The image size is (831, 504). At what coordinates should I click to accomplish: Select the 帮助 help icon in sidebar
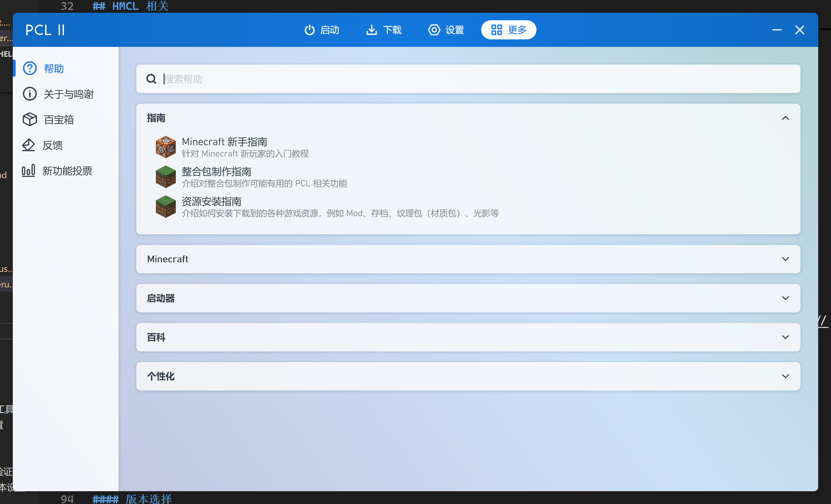(x=29, y=68)
